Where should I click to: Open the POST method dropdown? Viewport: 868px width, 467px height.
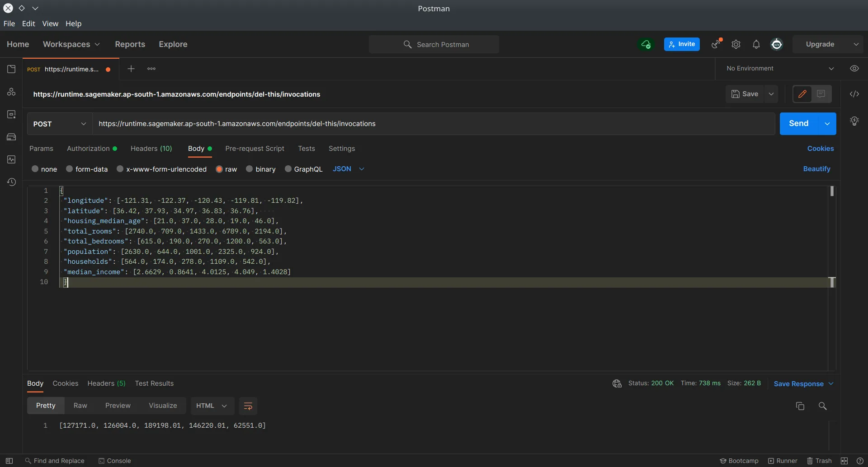pyautogui.click(x=60, y=124)
